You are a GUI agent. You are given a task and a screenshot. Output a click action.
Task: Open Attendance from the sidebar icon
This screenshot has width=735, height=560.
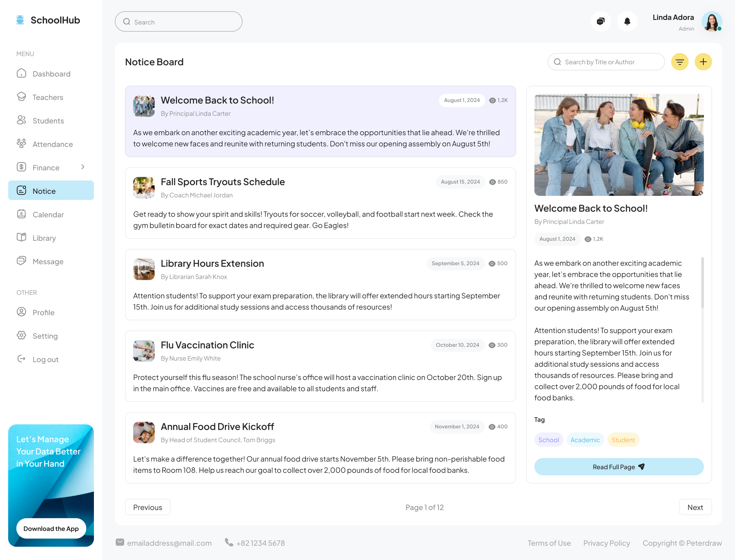[x=21, y=144]
